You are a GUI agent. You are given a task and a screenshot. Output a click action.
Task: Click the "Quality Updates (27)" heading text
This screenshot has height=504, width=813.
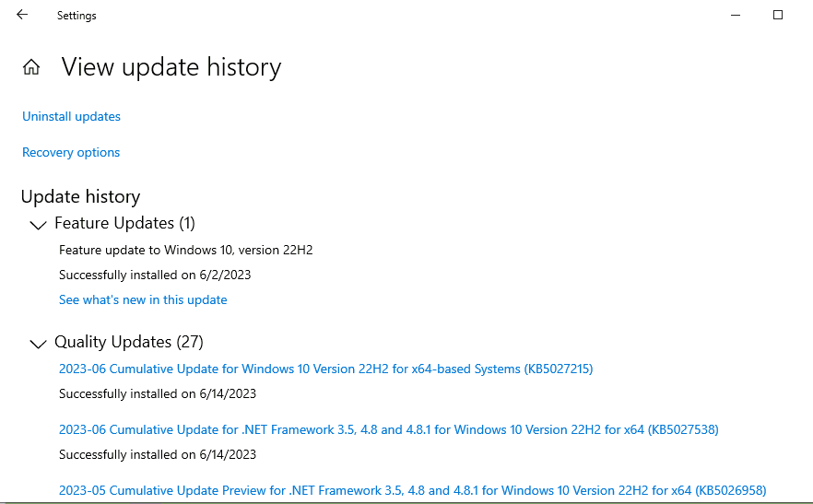128,342
